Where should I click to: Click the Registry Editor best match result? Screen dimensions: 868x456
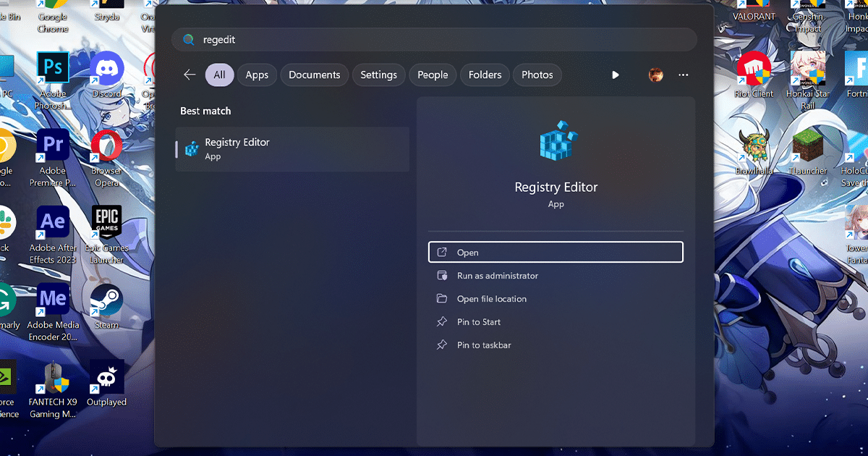pos(292,149)
